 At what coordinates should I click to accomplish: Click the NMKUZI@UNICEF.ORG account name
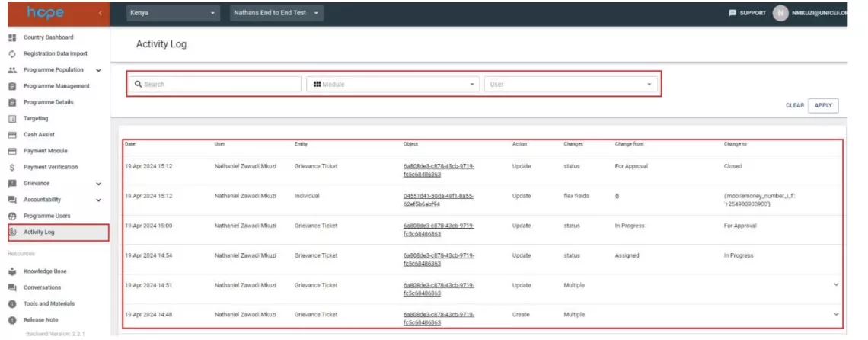(x=819, y=13)
